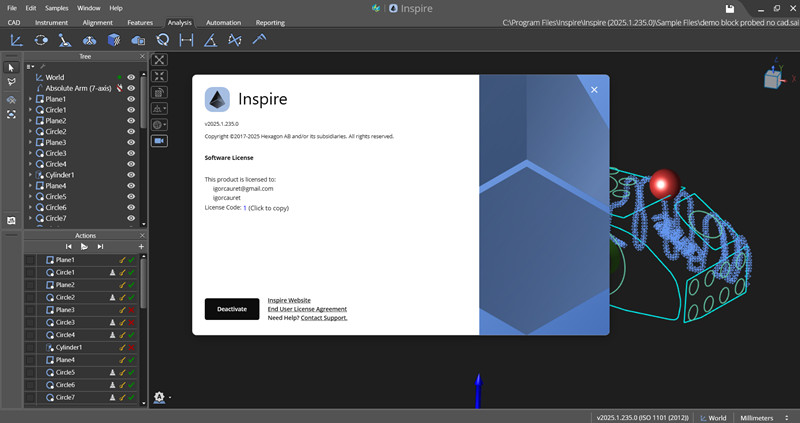This screenshot has height=423, width=800.
Task: Hide World in the Tree panel
Action: pyautogui.click(x=131, y=78)
